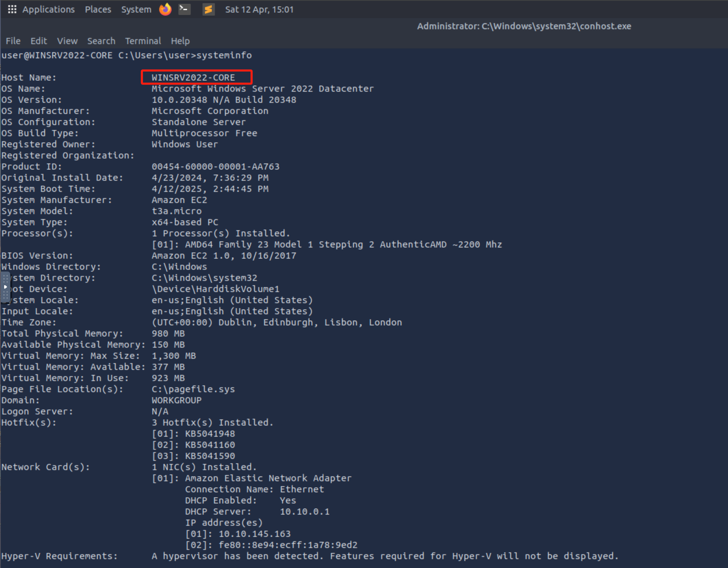
Task: Click the Amazon Elastic Network Adapter line
Action: click(x=252, y=478)
